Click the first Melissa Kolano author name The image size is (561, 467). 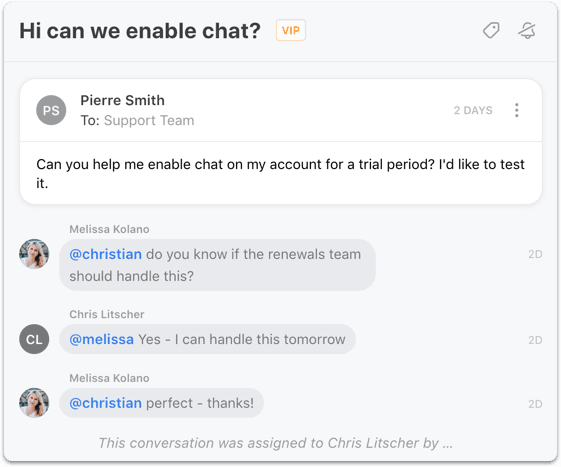(109, 229)
